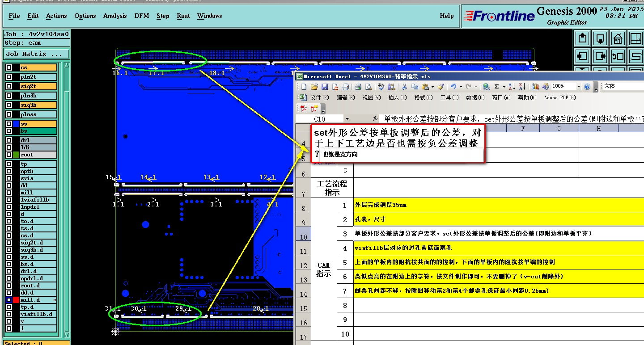Click the pan left icon in Genesis
Image resolution: width=644 pixels, height=345 pixels.
[582, 56]
